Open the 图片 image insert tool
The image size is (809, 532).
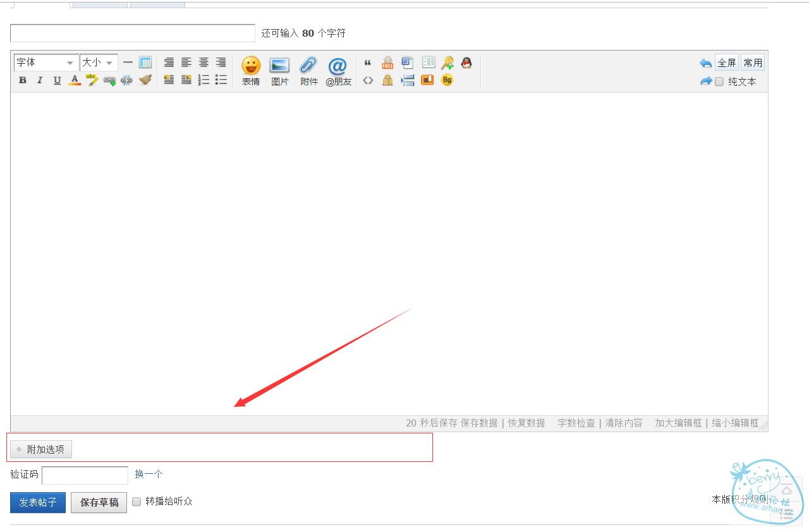279,70
